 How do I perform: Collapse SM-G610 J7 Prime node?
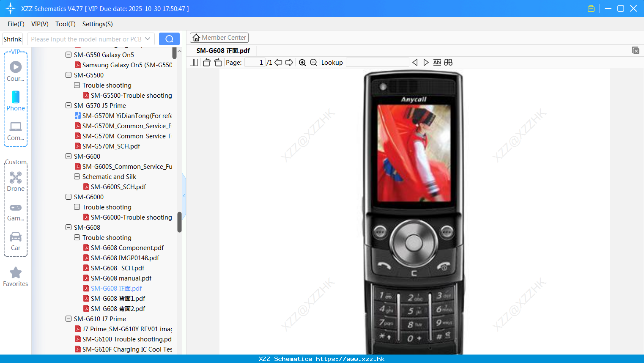(69, 319)
